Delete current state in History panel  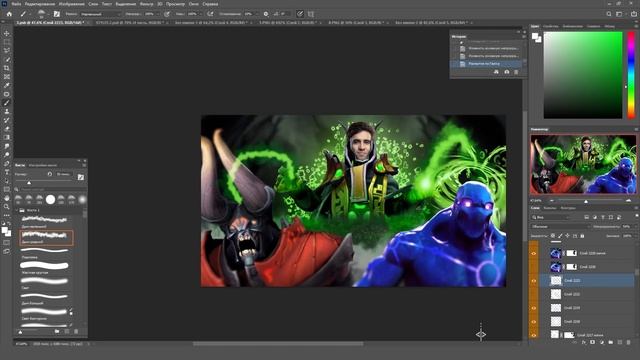(x=516, y=72)
